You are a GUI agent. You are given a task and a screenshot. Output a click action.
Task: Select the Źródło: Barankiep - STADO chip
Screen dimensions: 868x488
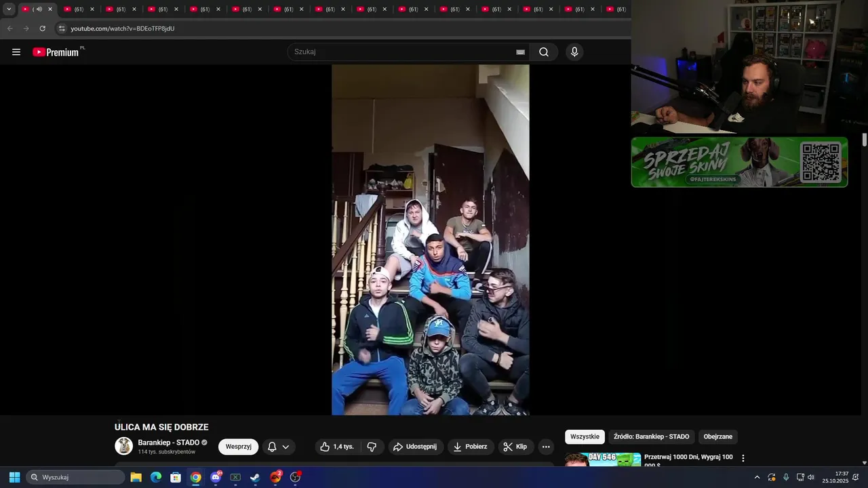click(x=651, y=436)
